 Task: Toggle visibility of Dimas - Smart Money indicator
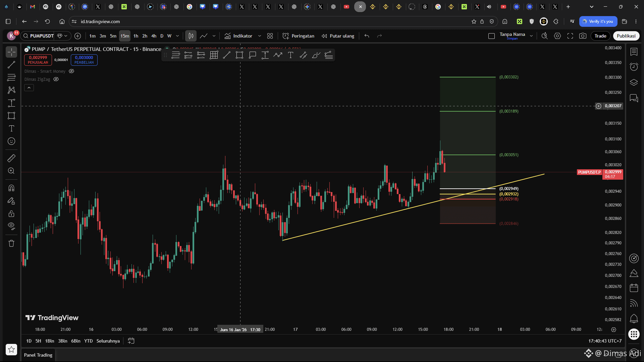pos(71,71)
